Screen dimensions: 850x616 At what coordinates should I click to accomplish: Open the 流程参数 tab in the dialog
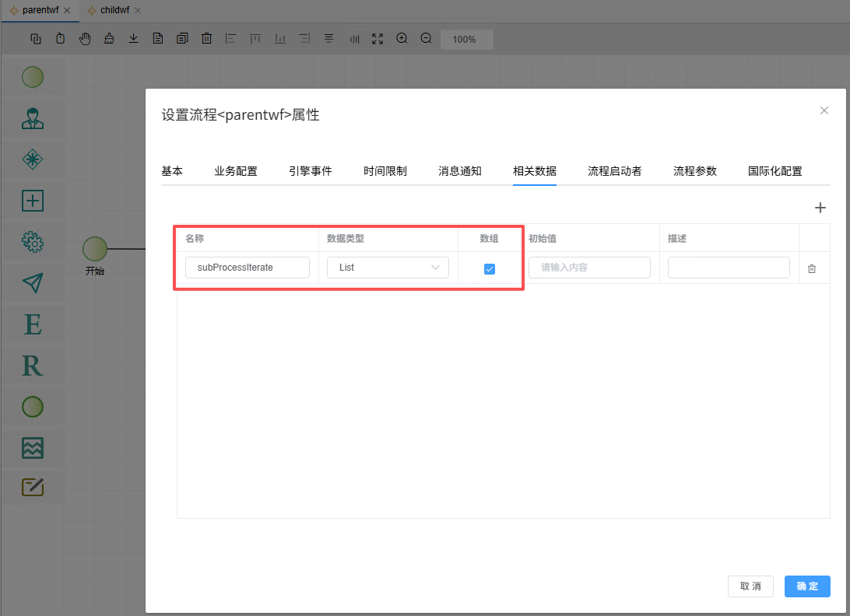pyautogui.click(x=695, y=170)
